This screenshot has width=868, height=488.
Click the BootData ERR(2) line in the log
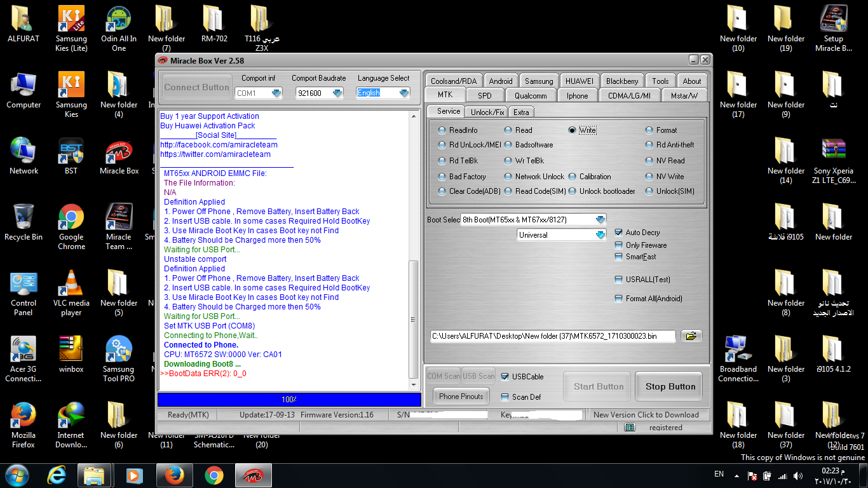pyautogui.click(x=203, y=374)
